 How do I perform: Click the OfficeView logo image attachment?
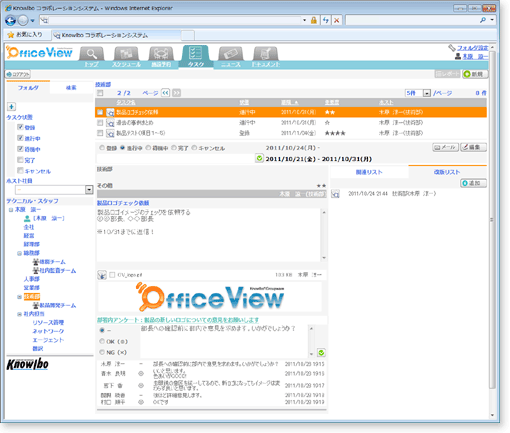click(x=210, y=297)
